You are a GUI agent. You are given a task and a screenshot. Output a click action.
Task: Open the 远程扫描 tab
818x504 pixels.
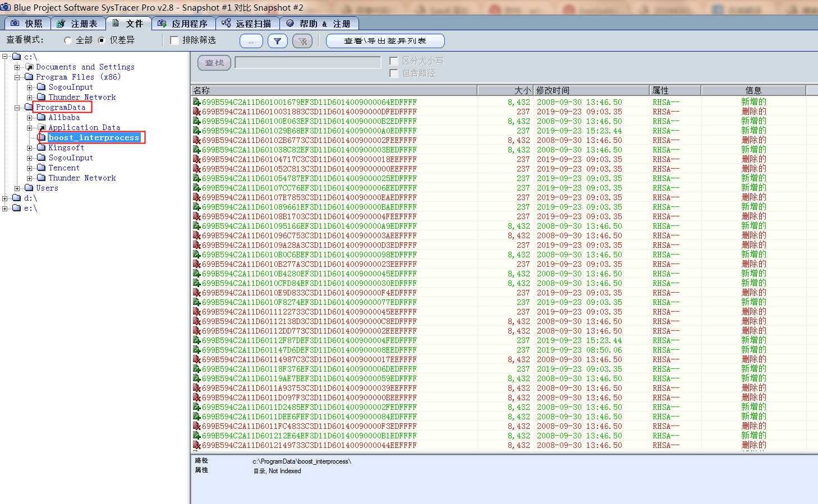[x=247, y=23]
